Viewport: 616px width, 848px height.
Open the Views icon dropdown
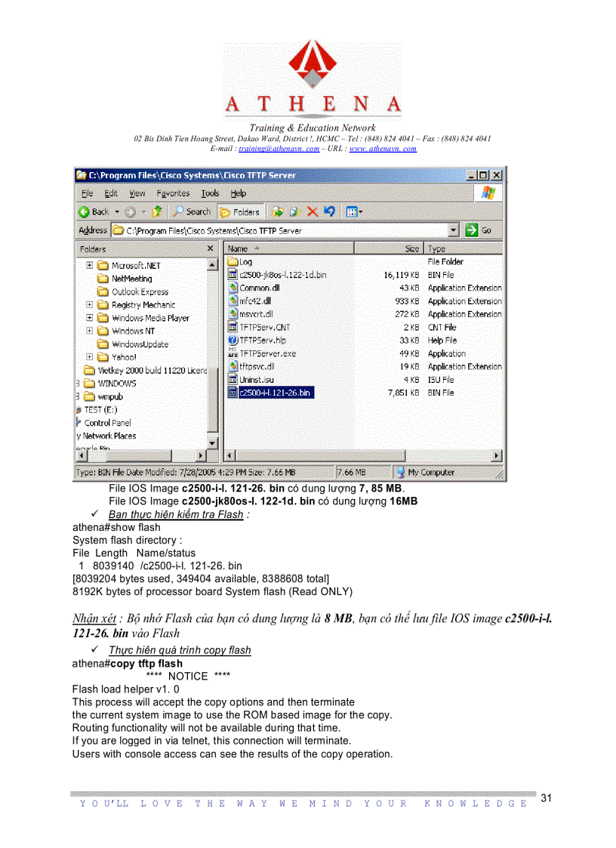point(361,211)
